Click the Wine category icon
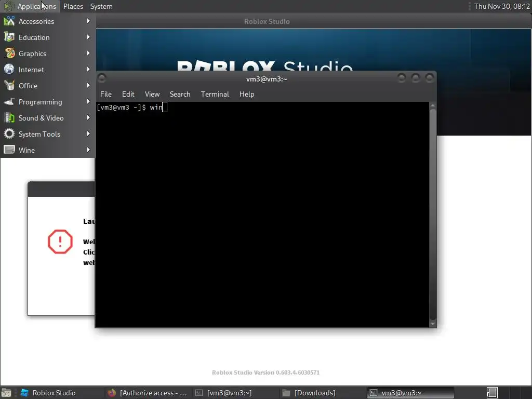Screen dimensions: 532x399 pos(9,150)
